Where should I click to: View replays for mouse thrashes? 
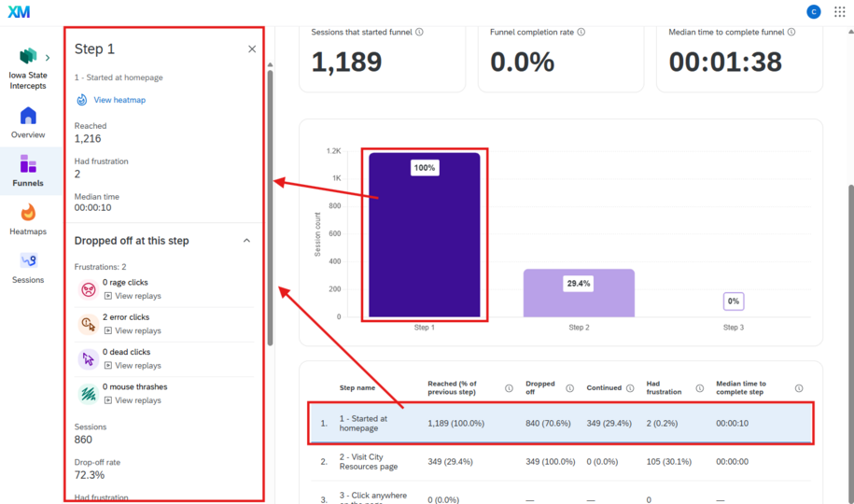coord(133,400)
